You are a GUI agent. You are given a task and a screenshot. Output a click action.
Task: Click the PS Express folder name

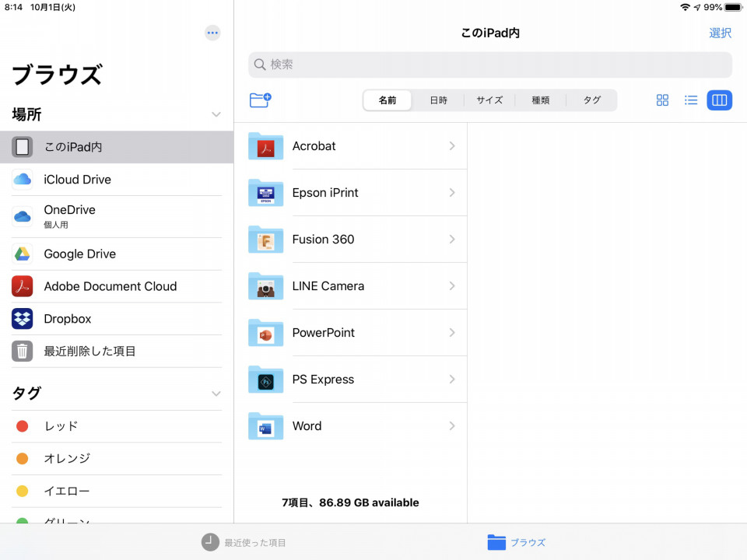pyautogui.click(x=323, y=379)
